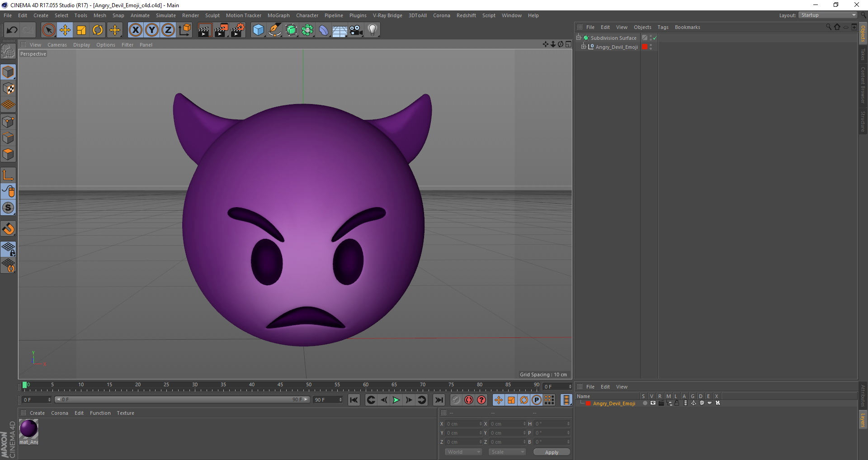Open viewport Display menu

(x=82, y=45)
